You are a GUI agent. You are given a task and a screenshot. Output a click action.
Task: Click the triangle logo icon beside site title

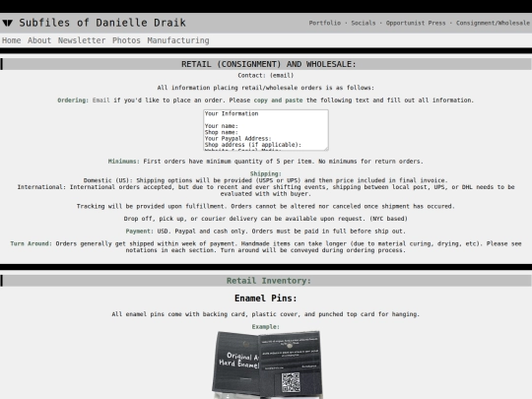point(8,23)
